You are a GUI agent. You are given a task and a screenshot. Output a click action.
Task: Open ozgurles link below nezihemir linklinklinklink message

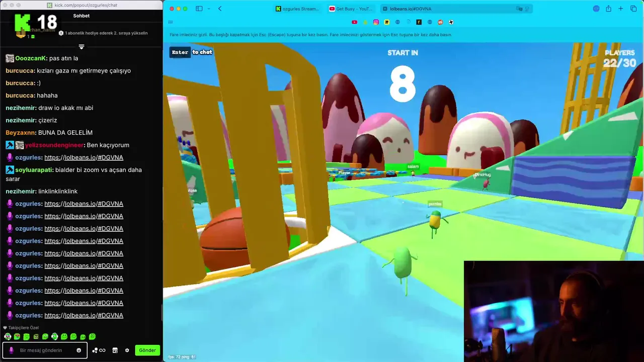point(84,204)
